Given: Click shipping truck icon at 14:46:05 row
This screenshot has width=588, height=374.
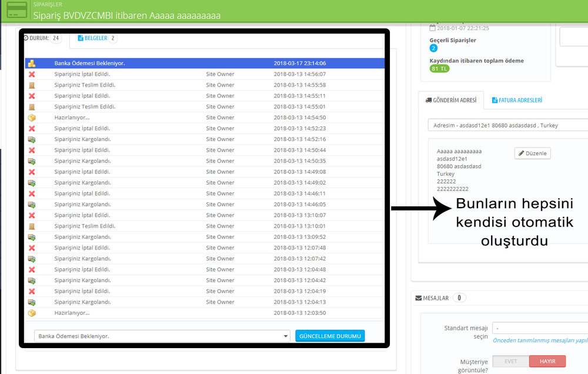Looking at the screenshot, I should (32, 205).
